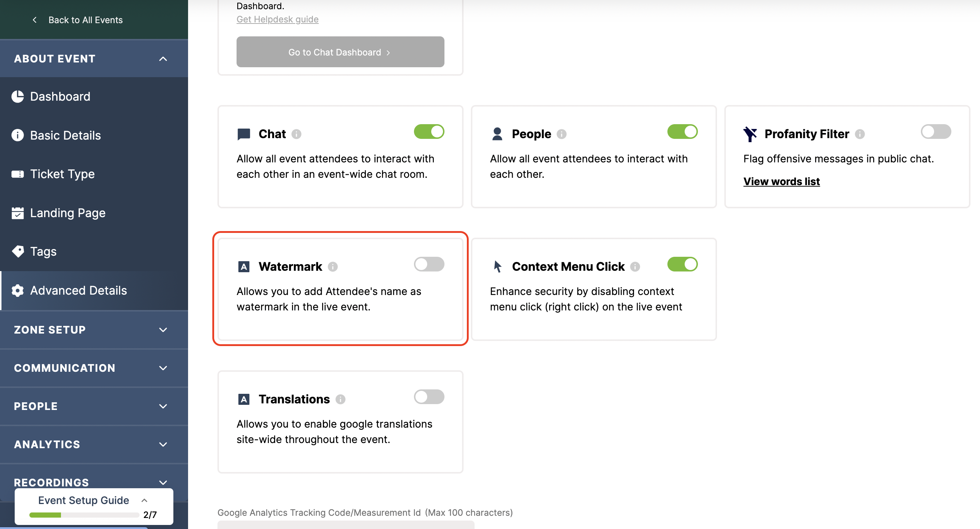This screenshot has width=980, height=529.
Task: Enable the Watermark toggle
Action: pyautogui.click(x=429, y=264)
